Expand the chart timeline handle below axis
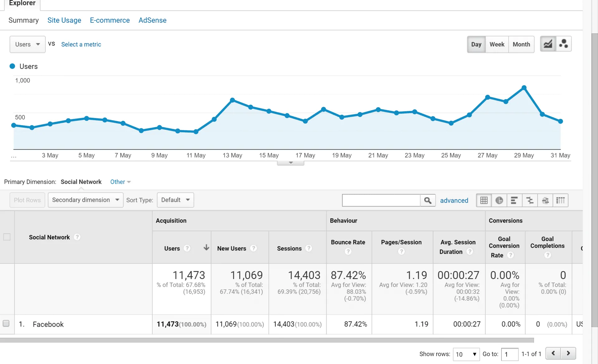The height and width of the screenshot is (364, 598). pos(291,163)
